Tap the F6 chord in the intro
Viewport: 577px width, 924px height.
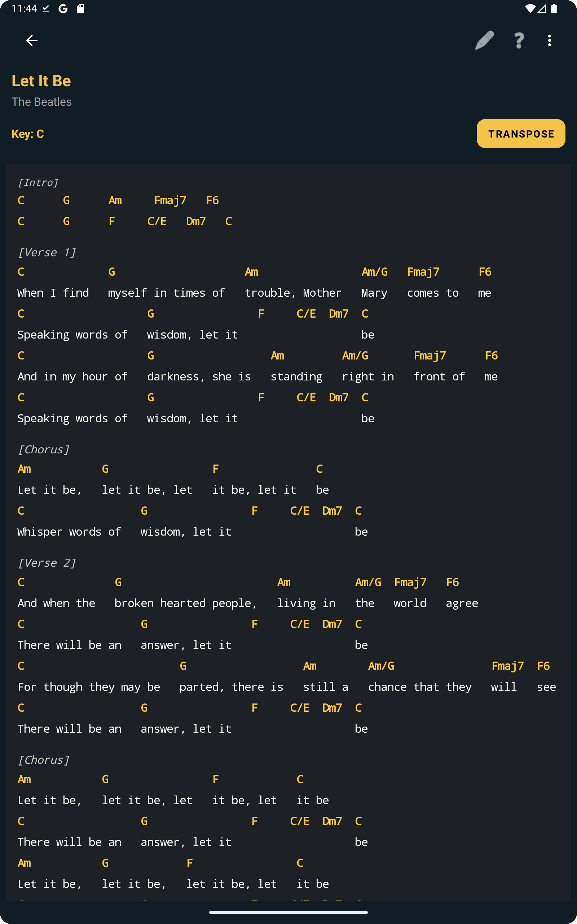(x=212, y=200)
